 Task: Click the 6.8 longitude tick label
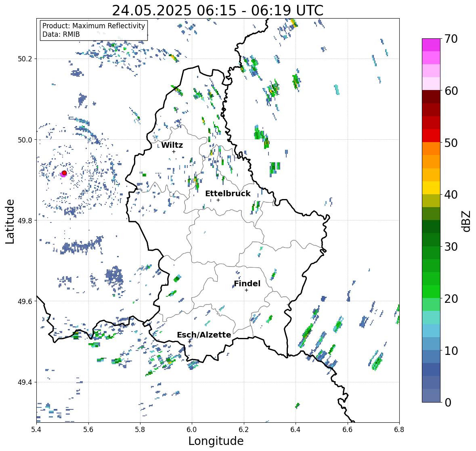(399, 430)
